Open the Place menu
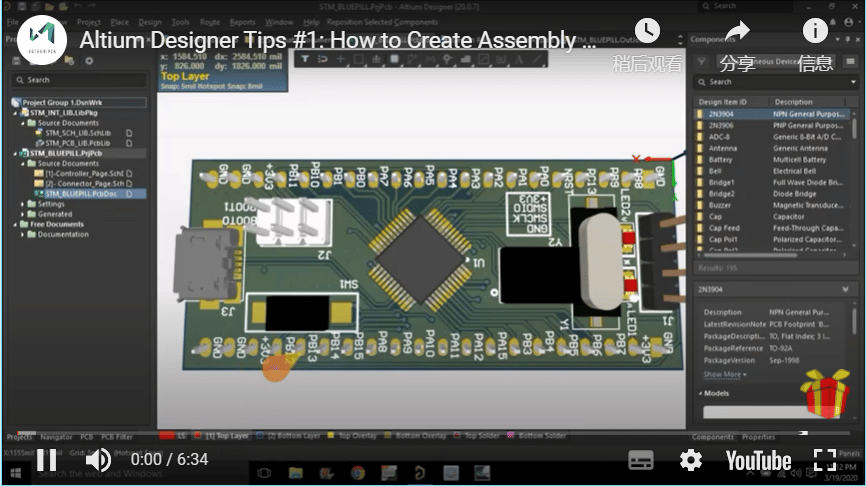 click(x=119, y=22)
